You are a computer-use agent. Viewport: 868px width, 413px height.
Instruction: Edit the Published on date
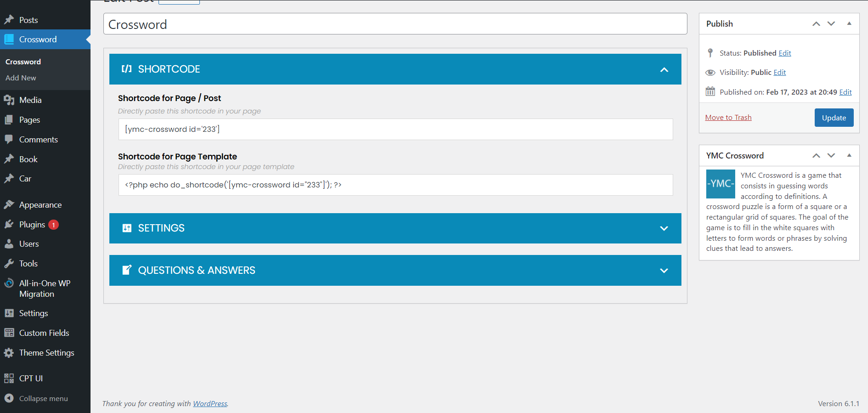(845, 92)
